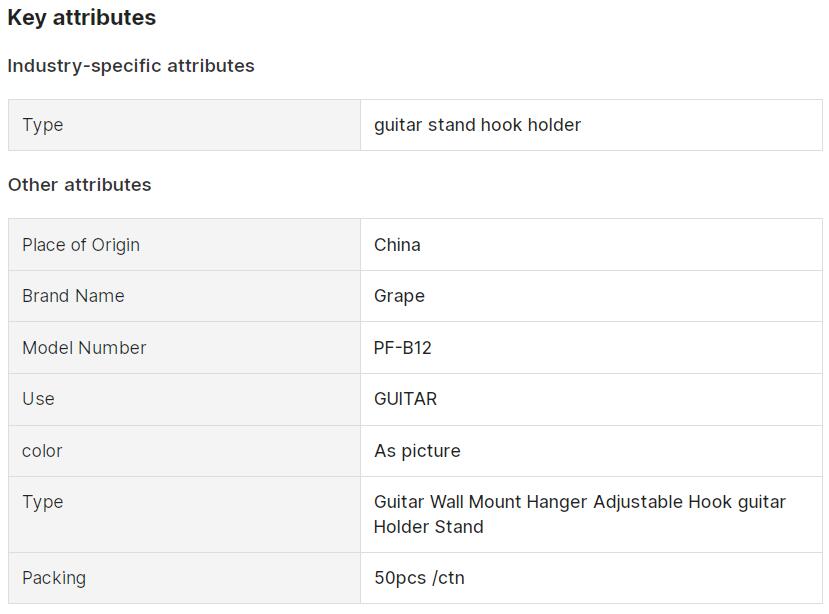
Task: Select the 'color' attribute label
Action: click(x=42, y=451)
